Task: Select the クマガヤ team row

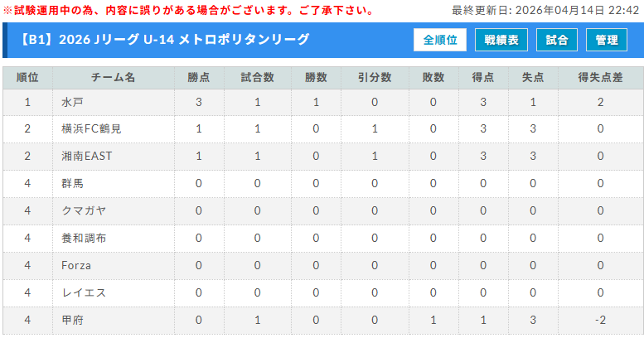Action: point(84,210)
